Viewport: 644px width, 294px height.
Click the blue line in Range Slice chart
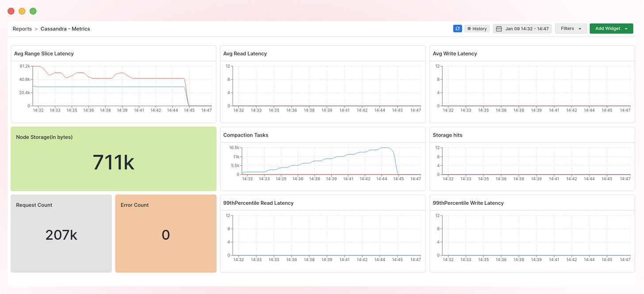(111, 87)
